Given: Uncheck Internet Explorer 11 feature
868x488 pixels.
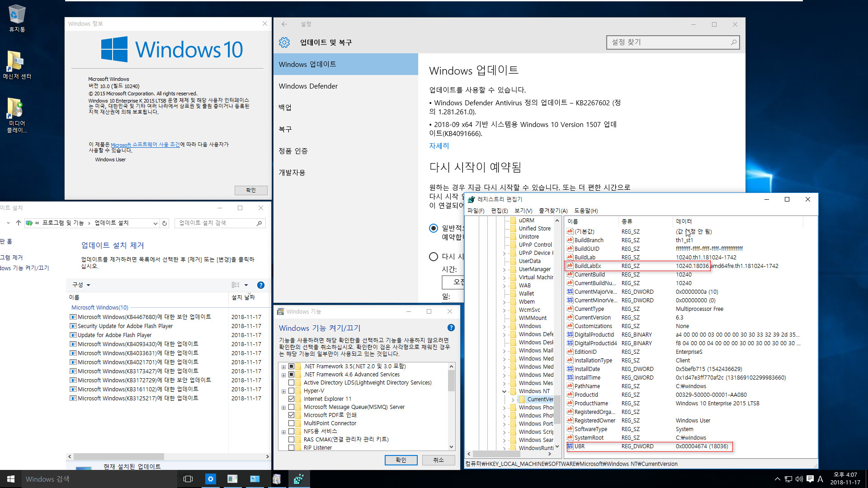Looking at the screenshot, I should [x=292, y=399].
